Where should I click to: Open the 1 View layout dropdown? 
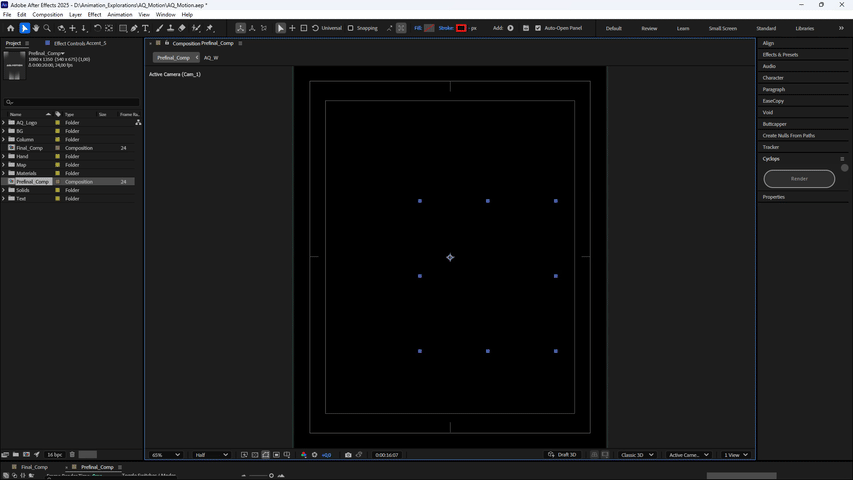[735, 455]
